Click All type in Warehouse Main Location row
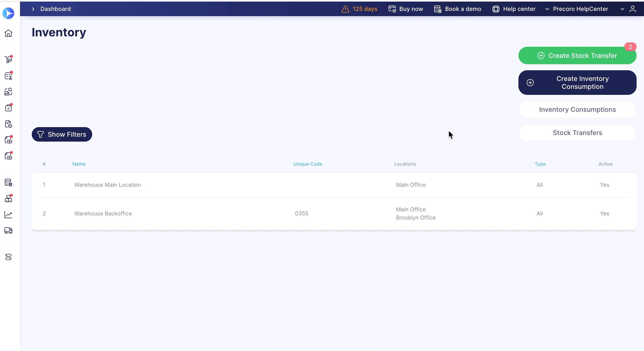The image size is (644, 351). (x=539, y=185)
